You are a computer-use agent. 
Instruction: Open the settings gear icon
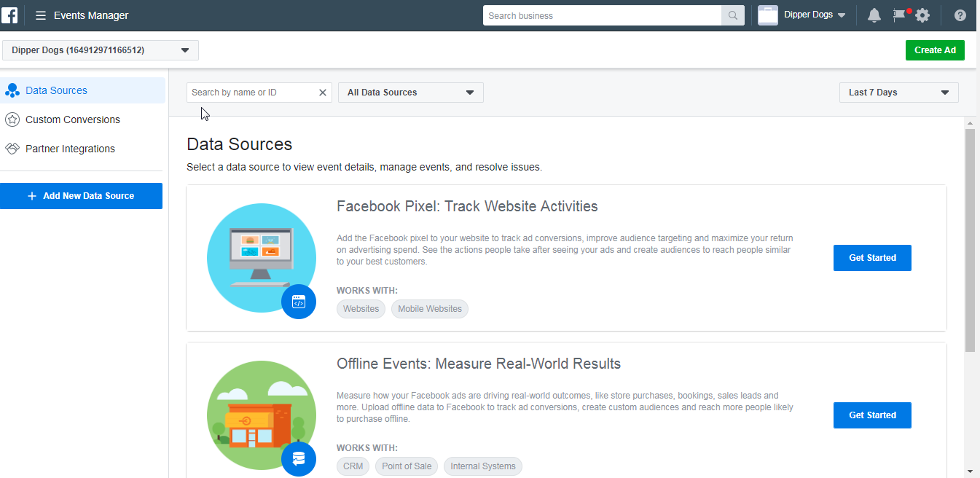coord(922,15)
